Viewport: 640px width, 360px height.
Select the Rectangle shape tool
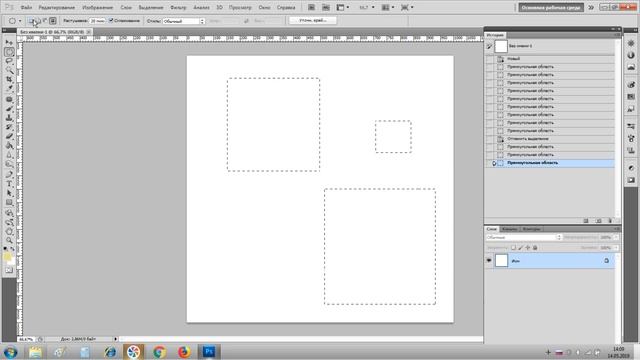coord(9,203)
